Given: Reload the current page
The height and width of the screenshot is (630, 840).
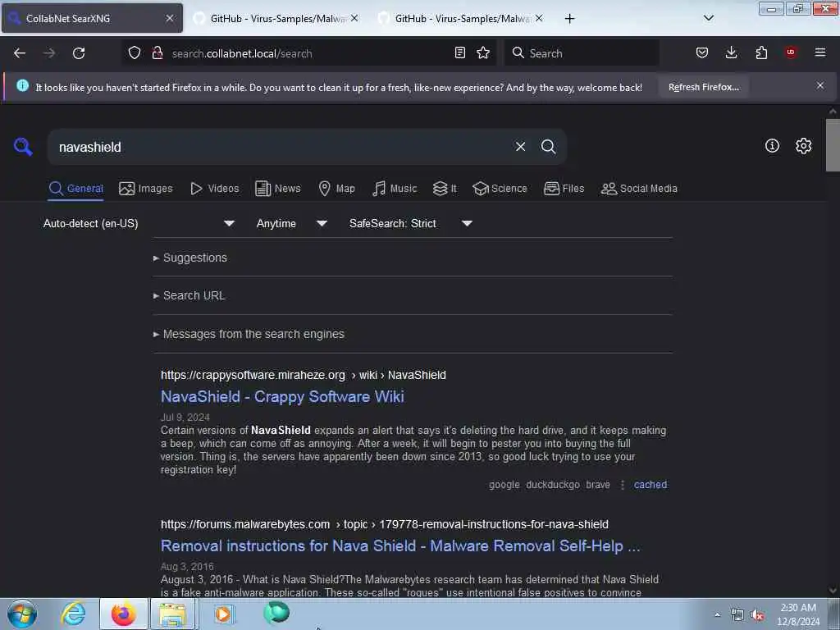Looking at the screenshot, I should pos(79,53).
